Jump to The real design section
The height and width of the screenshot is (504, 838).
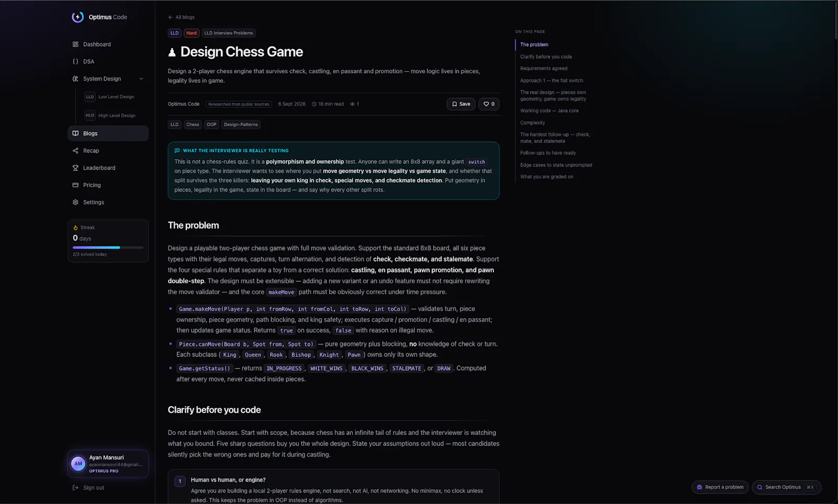[x=553, y=96]
